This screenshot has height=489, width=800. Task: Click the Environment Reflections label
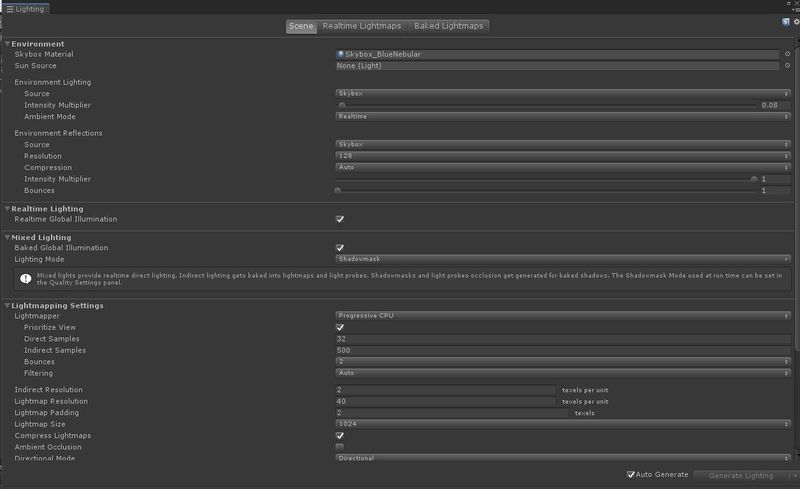[x=58, y=133]
